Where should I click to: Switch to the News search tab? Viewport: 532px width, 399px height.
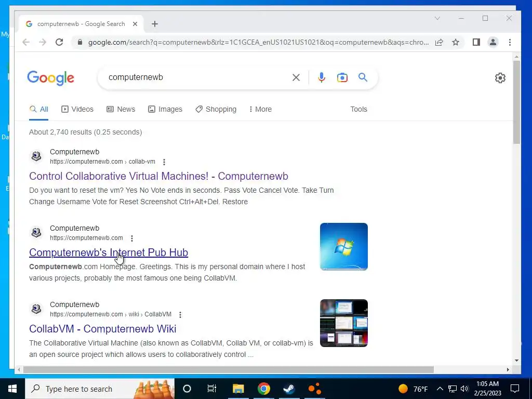click(121, 109)
